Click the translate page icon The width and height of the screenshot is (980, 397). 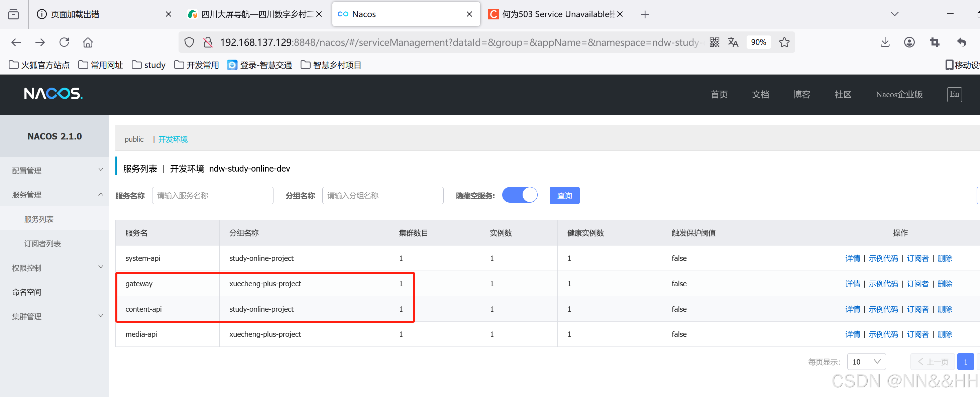[733, 42]
